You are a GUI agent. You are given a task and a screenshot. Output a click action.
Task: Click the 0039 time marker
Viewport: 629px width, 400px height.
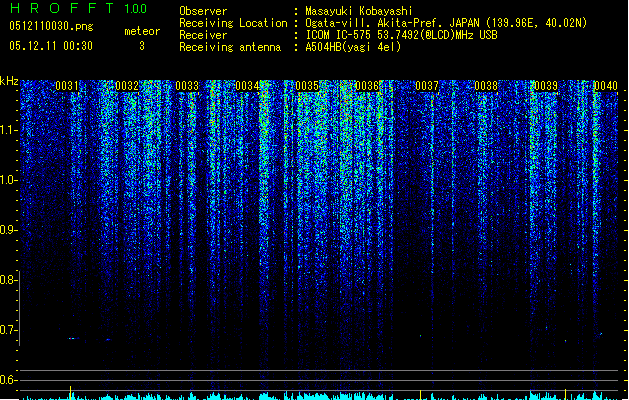[x=546, y=86]
